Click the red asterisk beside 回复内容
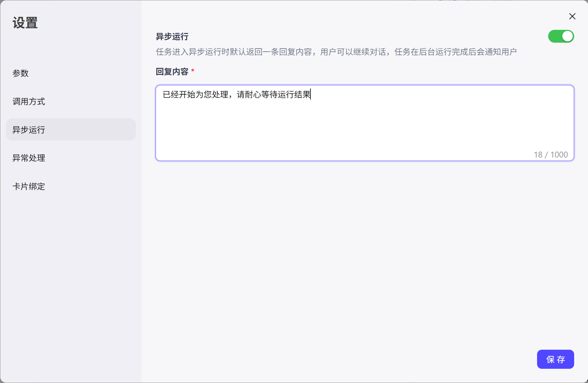This screenshot has width=588, height=383. click(193, 71)
